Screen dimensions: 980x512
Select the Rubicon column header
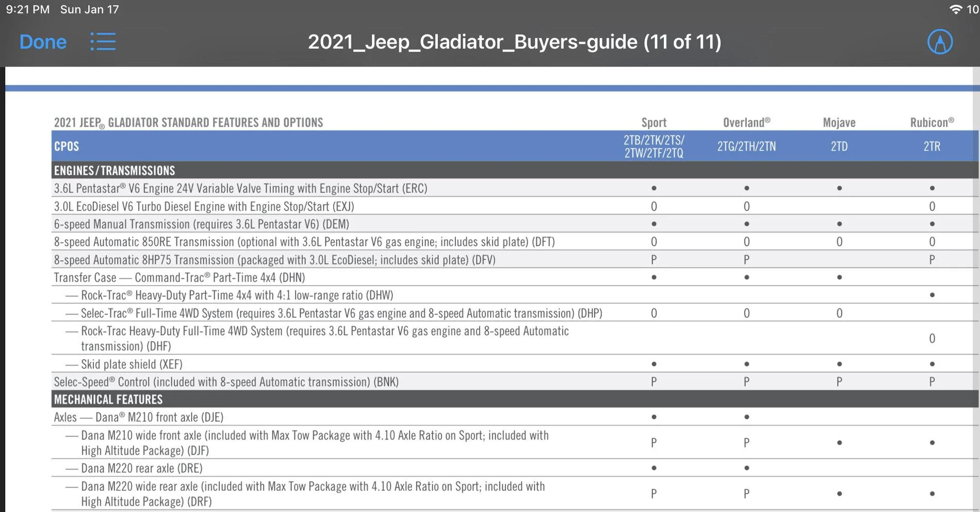click(x=932, y=123)
